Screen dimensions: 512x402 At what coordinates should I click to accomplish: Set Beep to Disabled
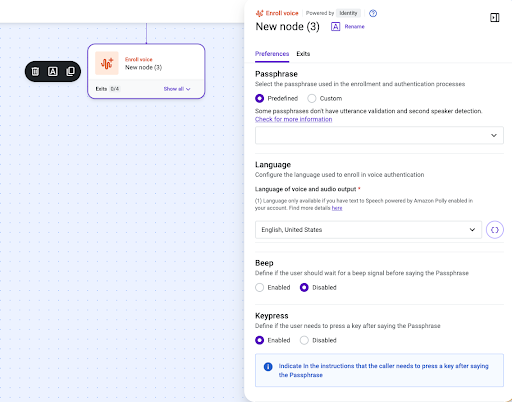(x=304, y=287)
